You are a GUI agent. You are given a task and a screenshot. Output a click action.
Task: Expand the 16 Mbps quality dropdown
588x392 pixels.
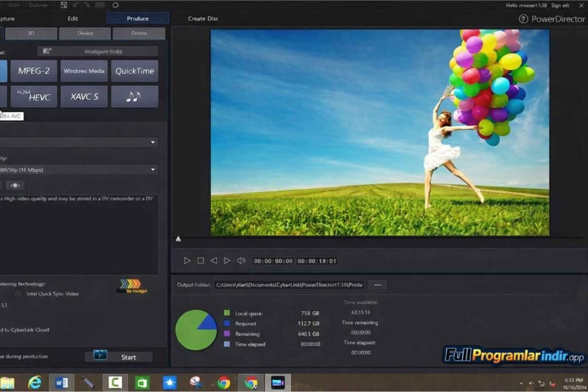[153, 170]
